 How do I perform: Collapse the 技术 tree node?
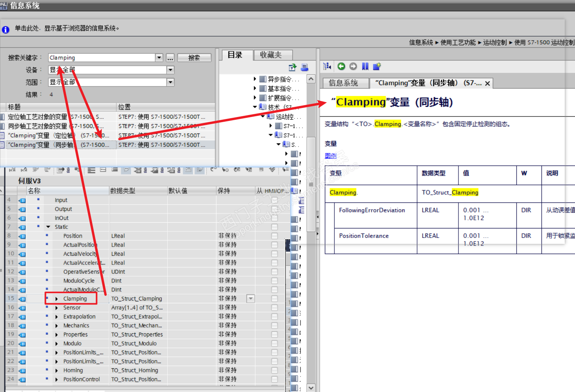coord(255,107)
